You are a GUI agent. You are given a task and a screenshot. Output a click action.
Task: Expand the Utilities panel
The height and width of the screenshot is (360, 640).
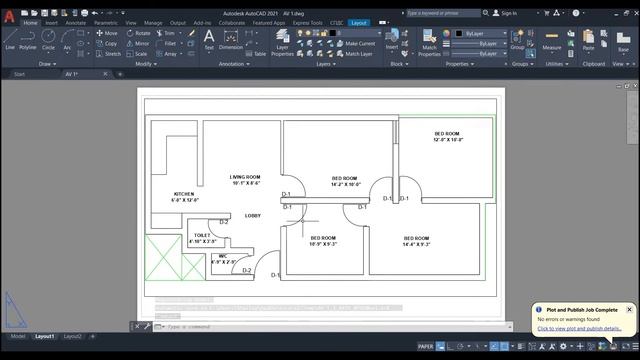557,64
